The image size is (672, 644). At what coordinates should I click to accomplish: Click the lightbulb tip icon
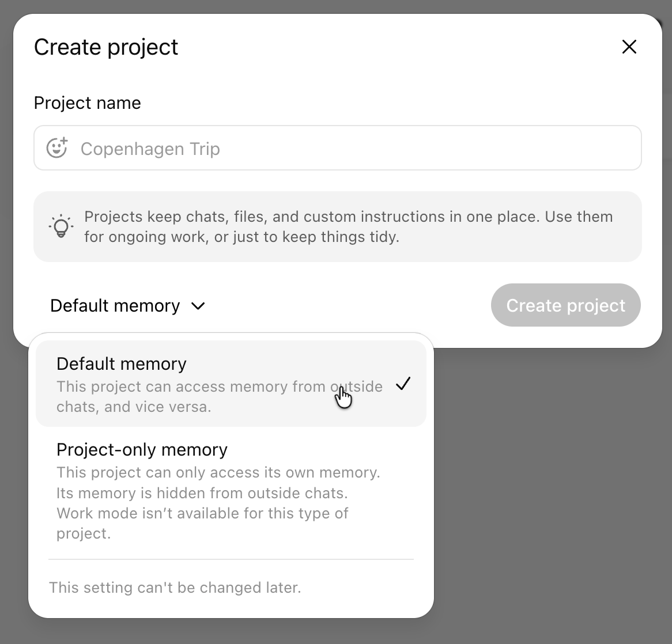click(61, 226)
